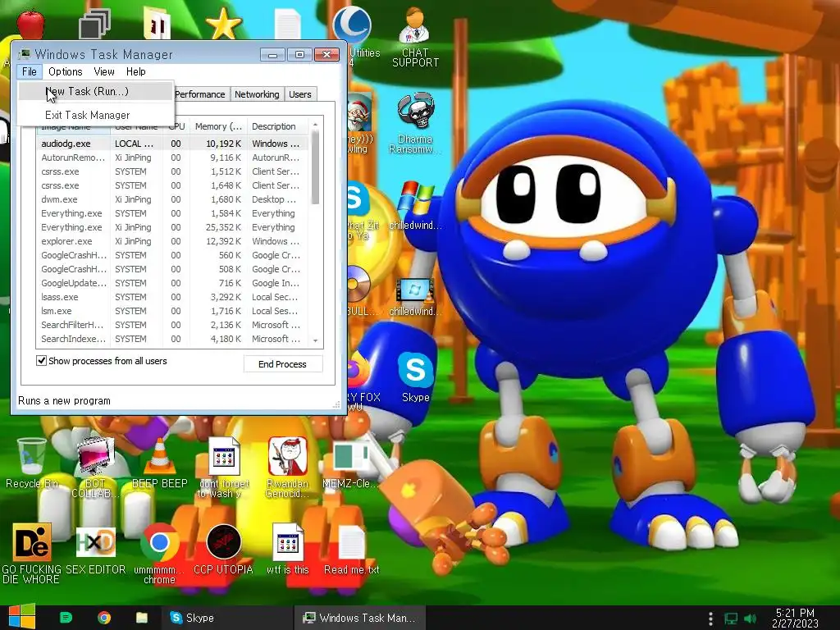Choose New Task (Run...) from File menu
The image size is (840, 630).
click(x=95, y=91)
